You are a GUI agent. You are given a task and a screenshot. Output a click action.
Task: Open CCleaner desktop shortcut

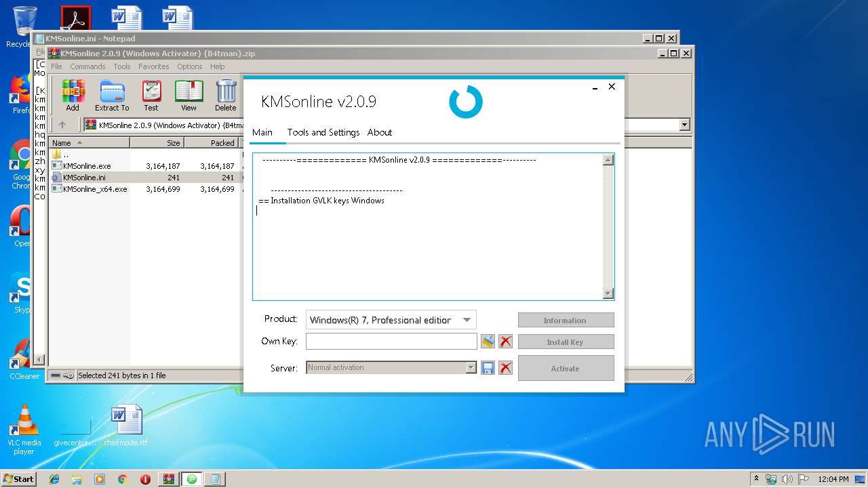(x=24, y=359)
